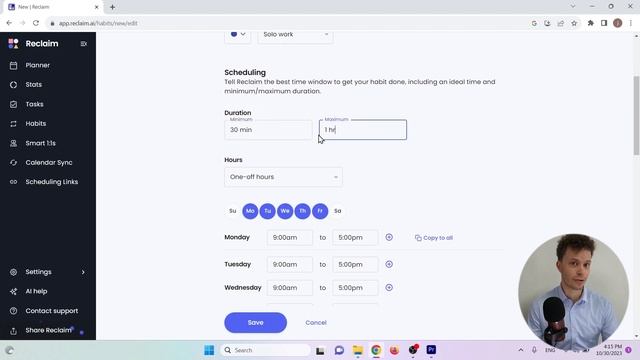Viewport: 640px width, 360px height.
Task: Click the Settings gear icon
Action: (13, 272)
